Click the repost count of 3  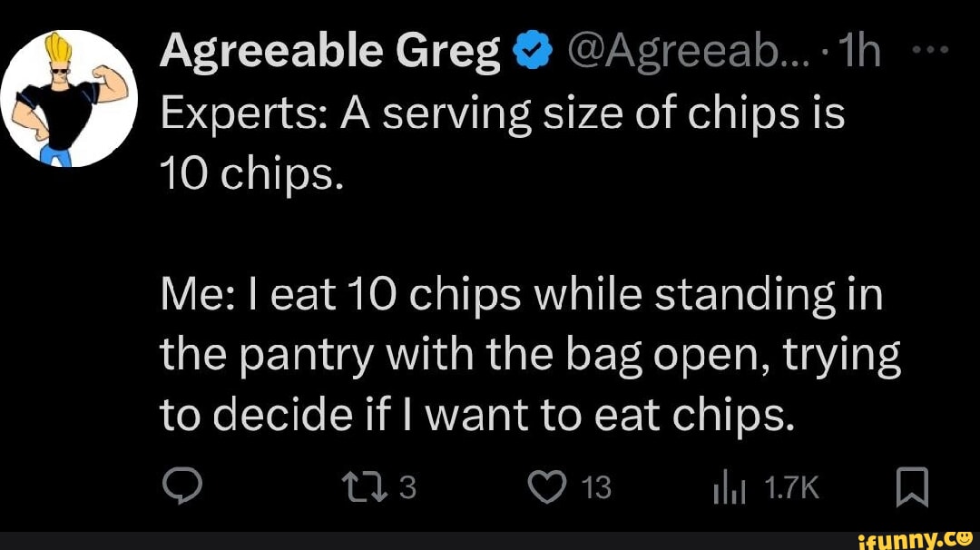(x=407, y=490)
